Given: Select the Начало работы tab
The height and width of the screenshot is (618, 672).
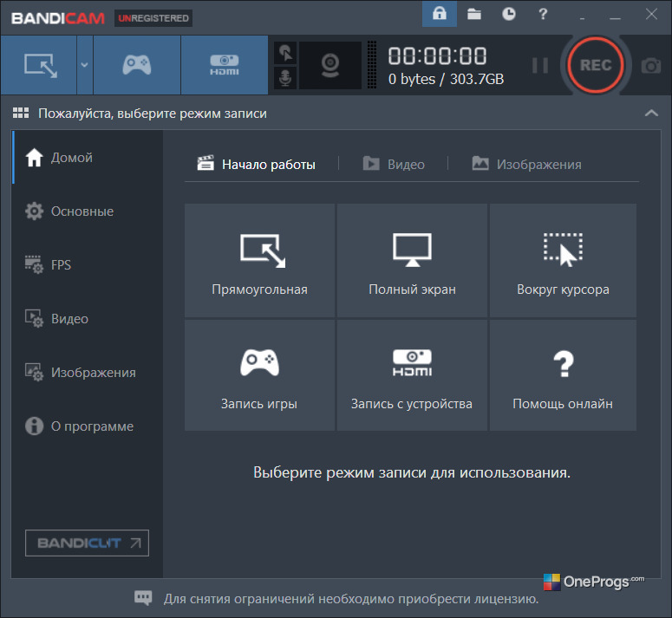Looking at the screenshot, I should coord(257,164).
